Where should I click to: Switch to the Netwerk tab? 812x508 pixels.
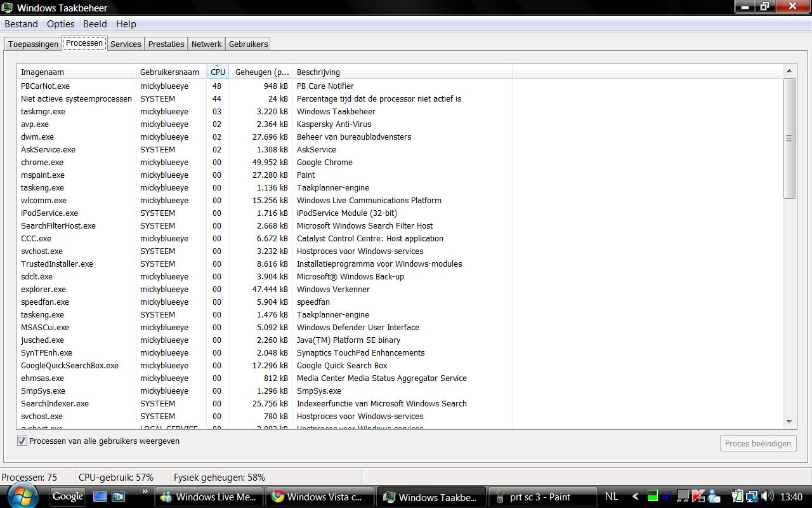207,44
